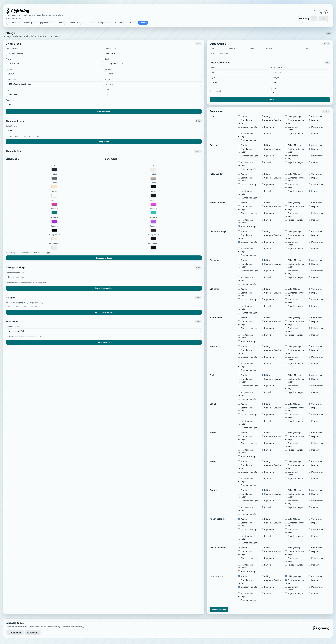Viewport: 336px width, 644px height.
Task: Uncheck Planner access for Relay Builder
Action: pyautogui.click(x=310, y=191)
